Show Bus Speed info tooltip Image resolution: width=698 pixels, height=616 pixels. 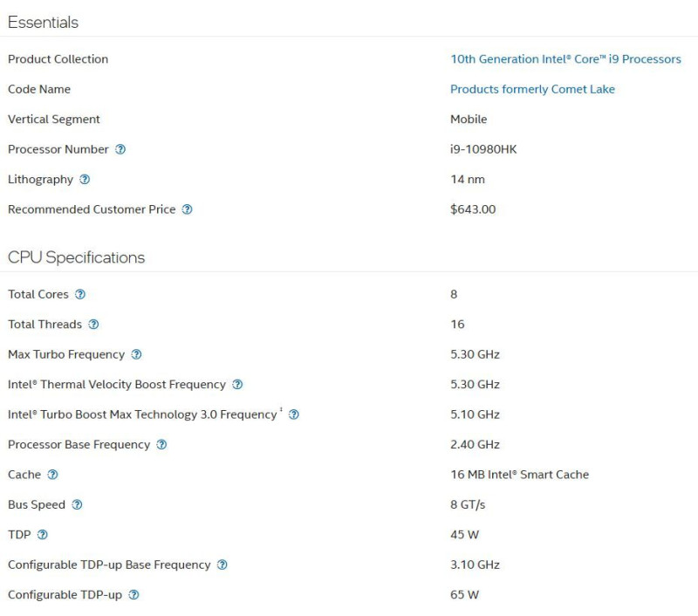pyautogui.click(x=77, y=504)
